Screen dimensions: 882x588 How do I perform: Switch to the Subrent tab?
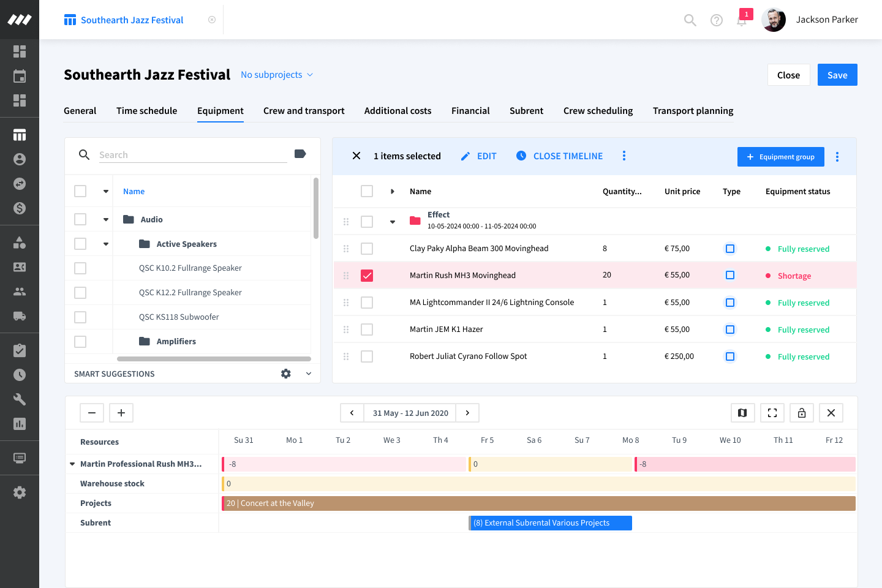pos(527,111)
